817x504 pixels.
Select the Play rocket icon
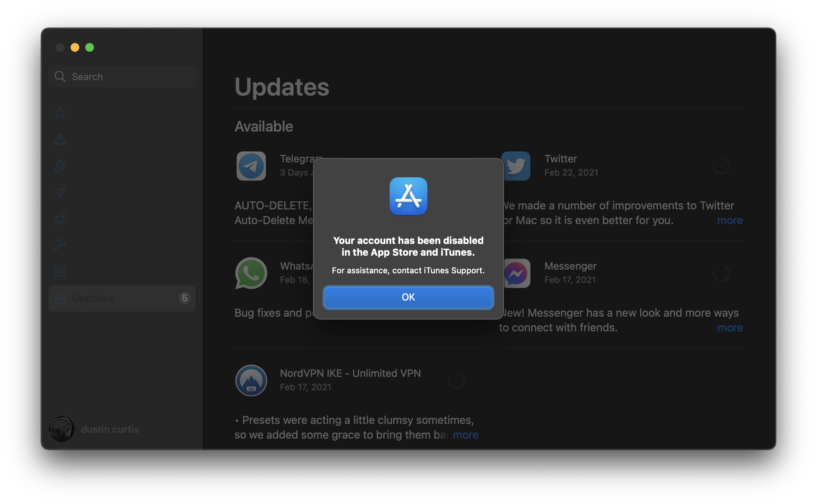click(x=60, y=218)
